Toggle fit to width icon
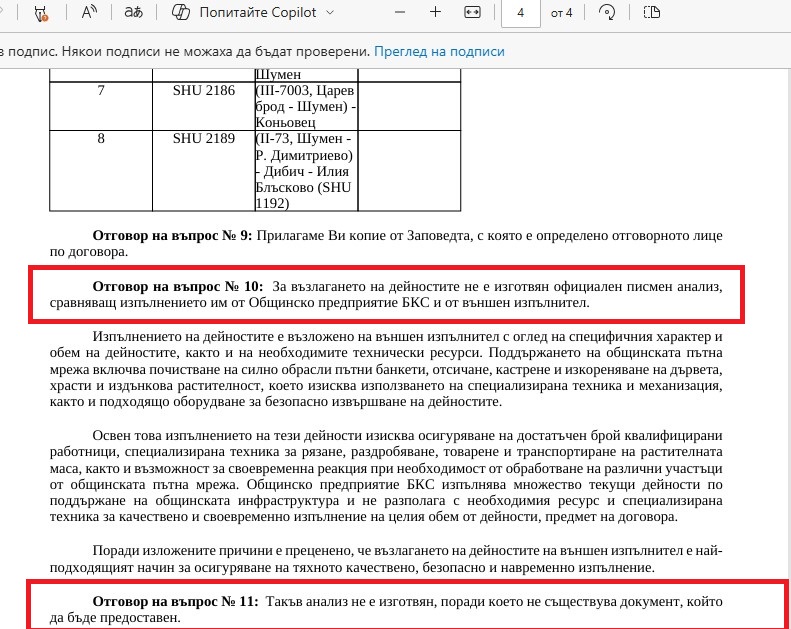Viewport: 791px width, 629px height. coord(472,12)
